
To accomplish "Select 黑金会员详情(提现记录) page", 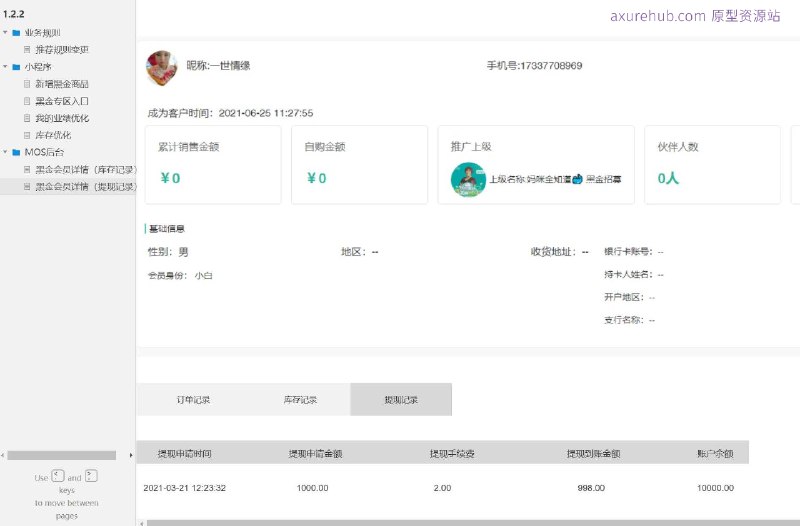I will [x=86, y=186].
